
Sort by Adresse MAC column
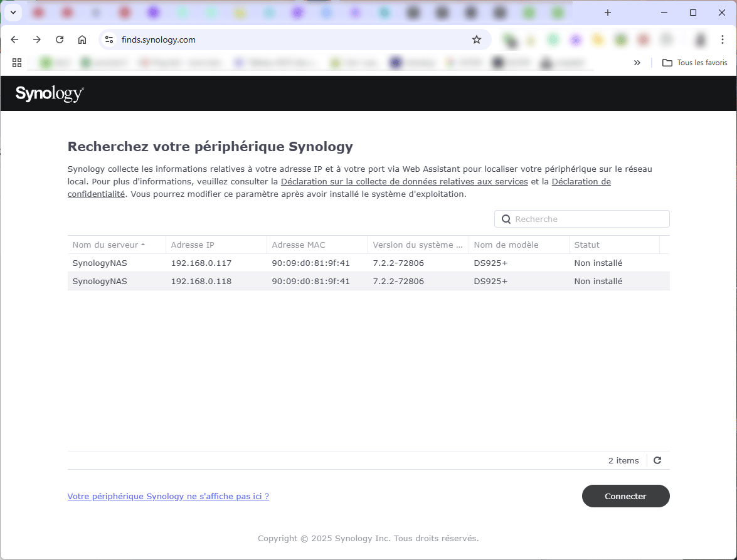point(317,245)
